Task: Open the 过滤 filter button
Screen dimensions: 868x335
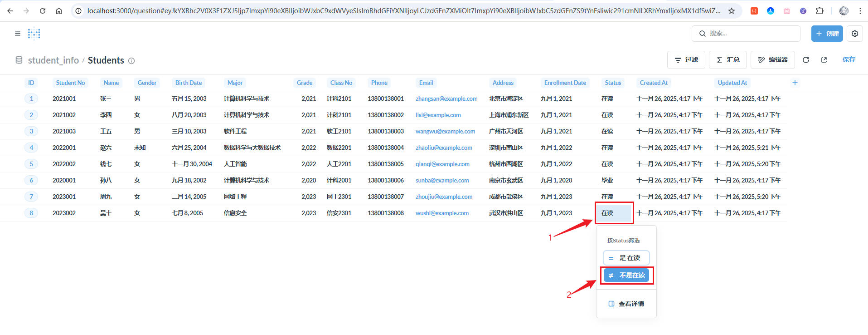Action: [x=686, y=60]
